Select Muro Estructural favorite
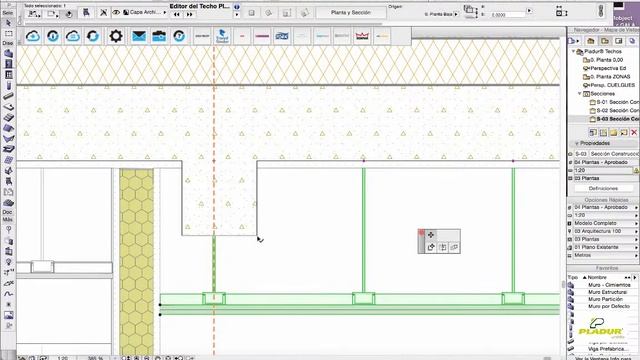Viewport: 640px width, 360px height. [x=607, y=292]
